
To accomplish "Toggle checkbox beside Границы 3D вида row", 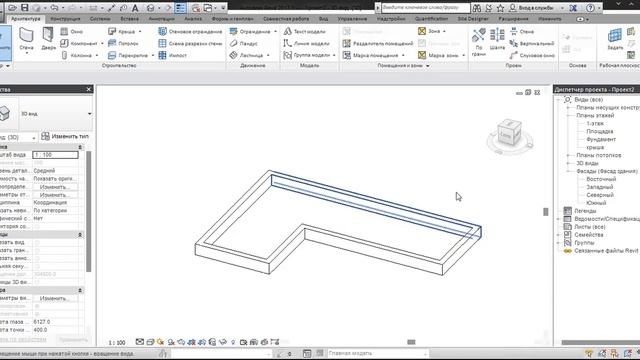I will tap(37, 282).
